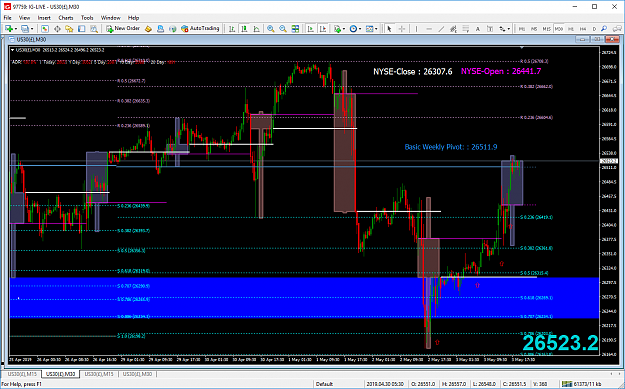This screenshot has height=389, width=625.
Task: Open the Profiles icon in toolbar
Action: pyautogui.click(x=25, y=29)
